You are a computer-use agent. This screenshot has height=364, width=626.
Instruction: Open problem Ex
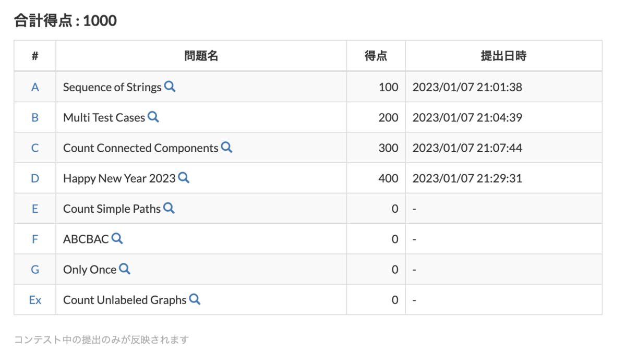(34, 299)
